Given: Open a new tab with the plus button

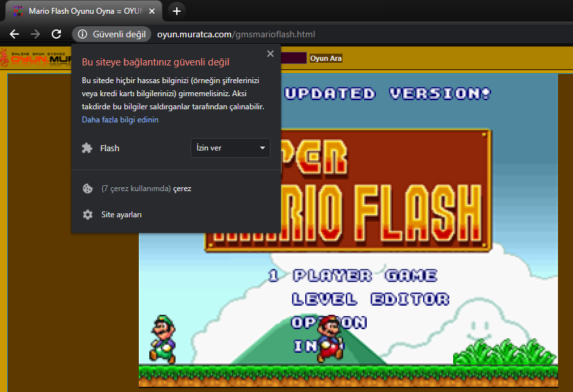Looking at the screenshot, I should pyautogui.click(x=176, y=11).
